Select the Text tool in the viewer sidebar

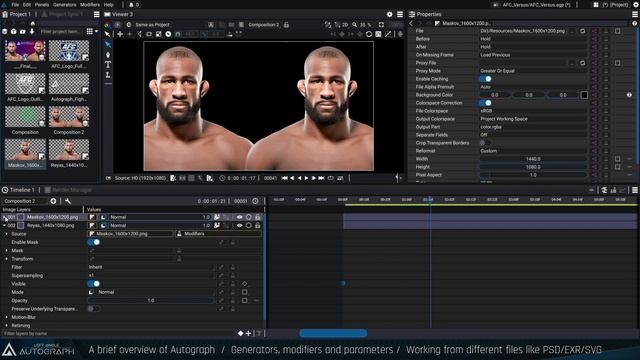[108, 64]
